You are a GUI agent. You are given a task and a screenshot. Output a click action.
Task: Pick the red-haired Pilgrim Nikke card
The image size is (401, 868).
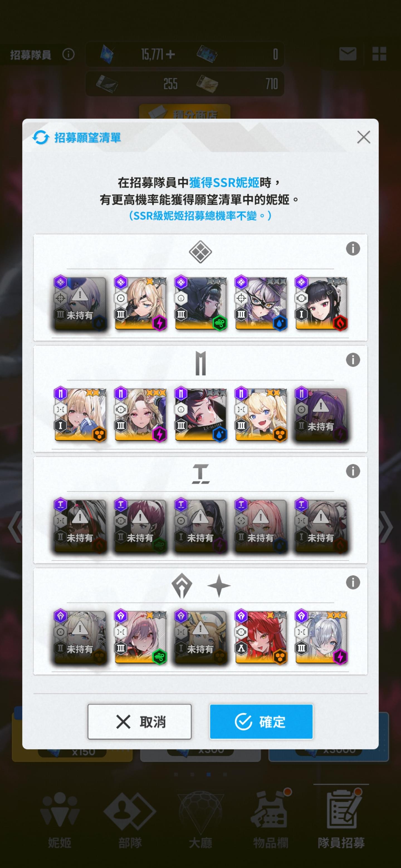[x=261, y=637]
